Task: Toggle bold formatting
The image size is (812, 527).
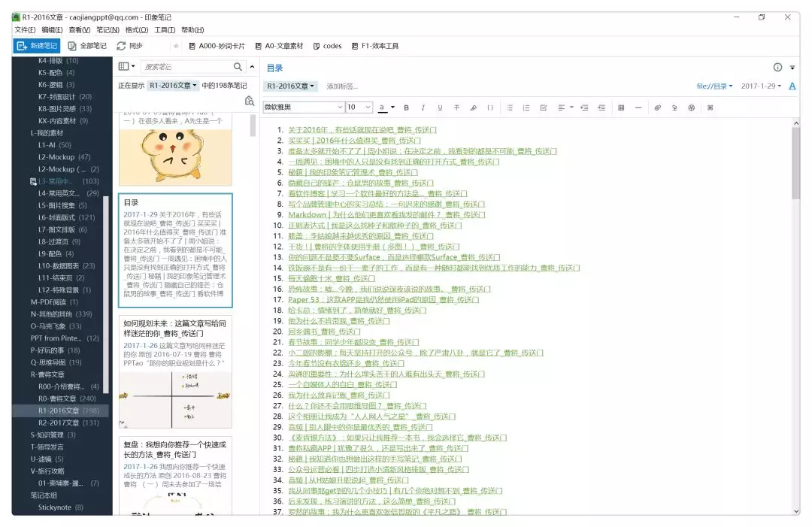Action: point(407,108)
